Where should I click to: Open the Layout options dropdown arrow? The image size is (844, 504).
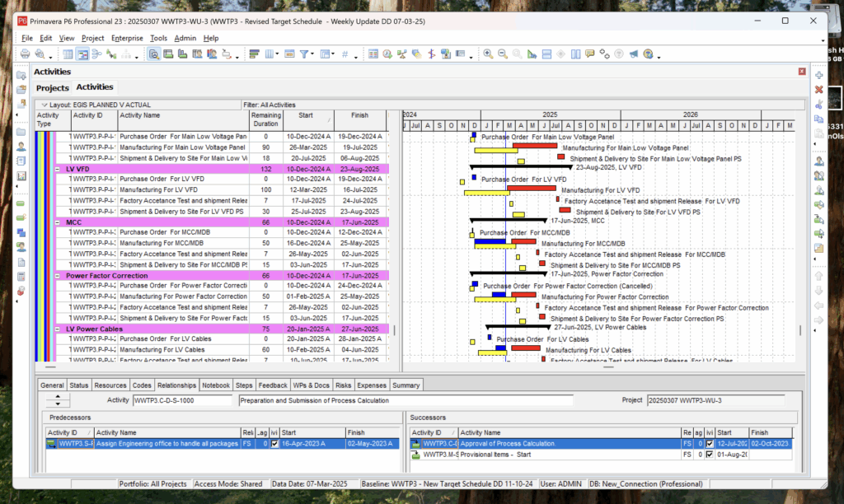[x=45, y=105]
